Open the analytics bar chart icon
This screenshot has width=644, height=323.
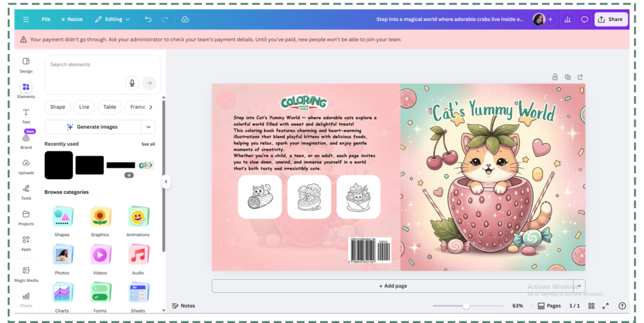568,19
